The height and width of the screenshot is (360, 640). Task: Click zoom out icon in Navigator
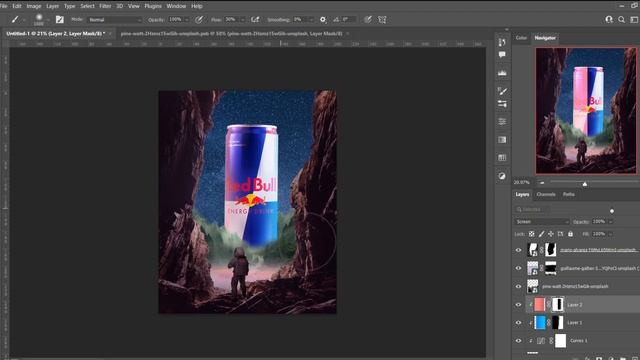(542, 183)
